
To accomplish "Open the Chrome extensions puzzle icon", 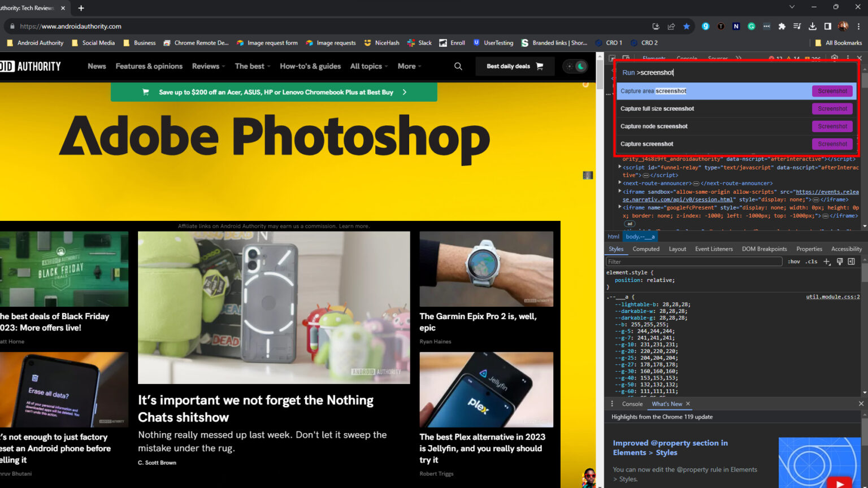I will 782,26.
